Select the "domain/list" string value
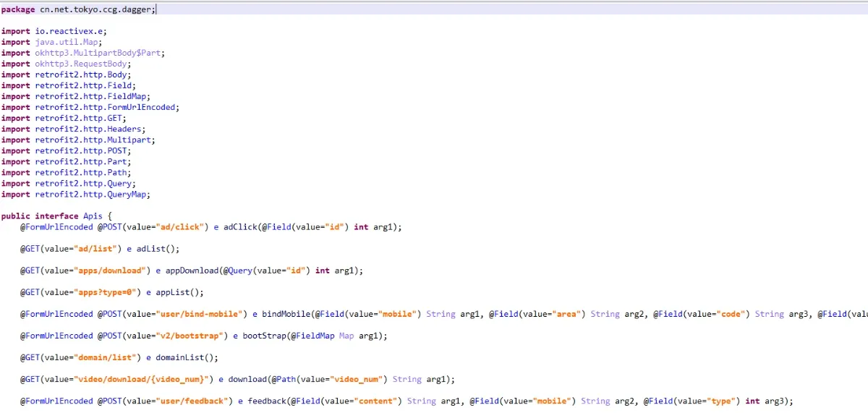868x413 pixels. tap(105, 357)
